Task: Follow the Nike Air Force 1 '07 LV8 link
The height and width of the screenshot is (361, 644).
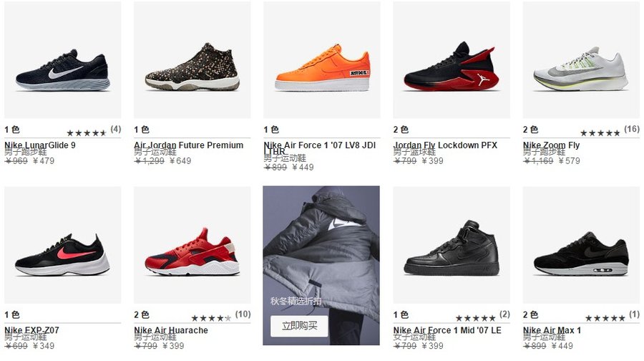Action: (320, 148)
